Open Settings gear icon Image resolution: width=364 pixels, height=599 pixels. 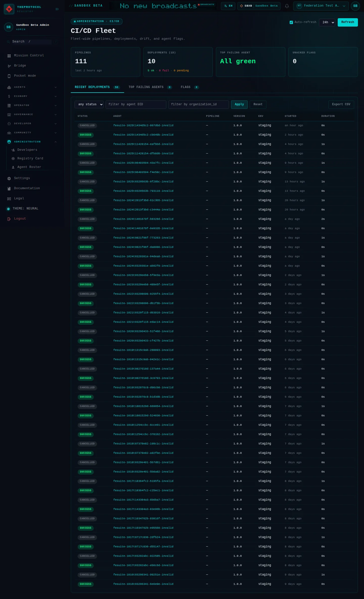9,178
